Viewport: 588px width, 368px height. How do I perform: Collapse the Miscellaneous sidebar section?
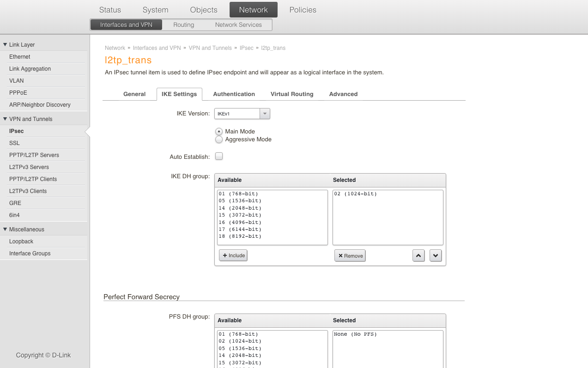click(5, 229)
